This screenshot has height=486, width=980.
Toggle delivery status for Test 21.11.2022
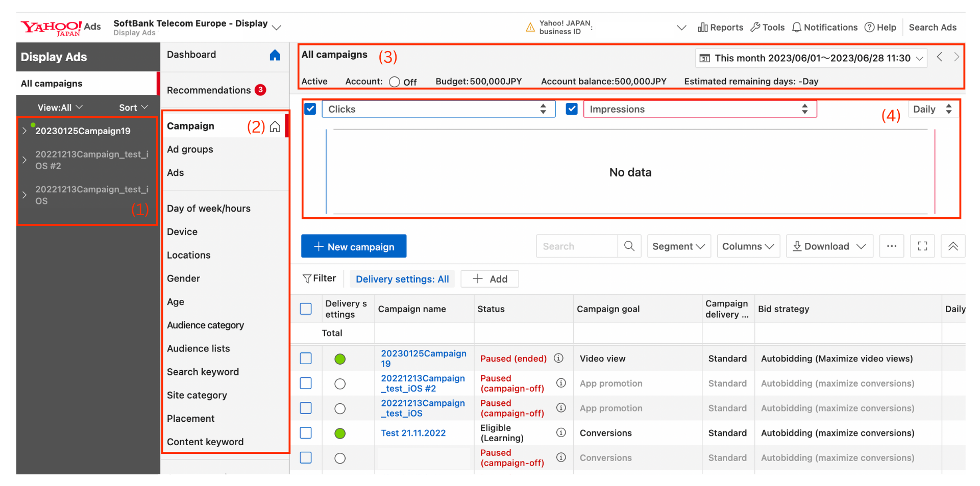(x=340, y=433)
